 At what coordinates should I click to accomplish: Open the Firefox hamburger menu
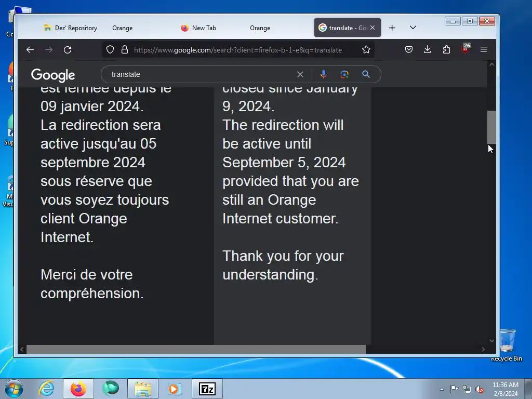[x=484, y=49]
